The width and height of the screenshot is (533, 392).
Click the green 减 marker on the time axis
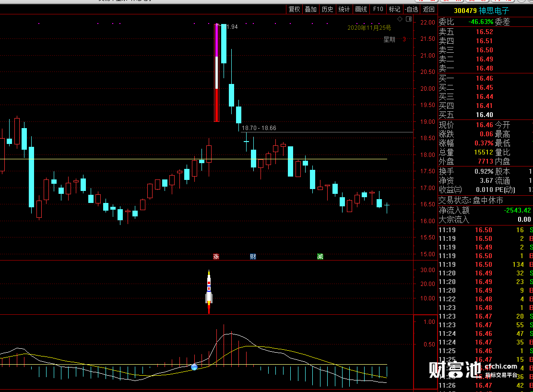coord(320,257)
